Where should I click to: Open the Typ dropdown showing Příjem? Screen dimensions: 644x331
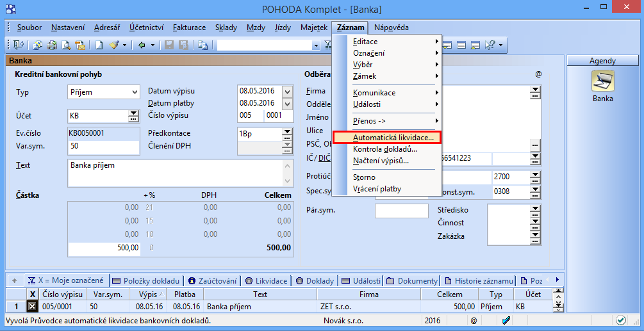(x=135, y=92)
